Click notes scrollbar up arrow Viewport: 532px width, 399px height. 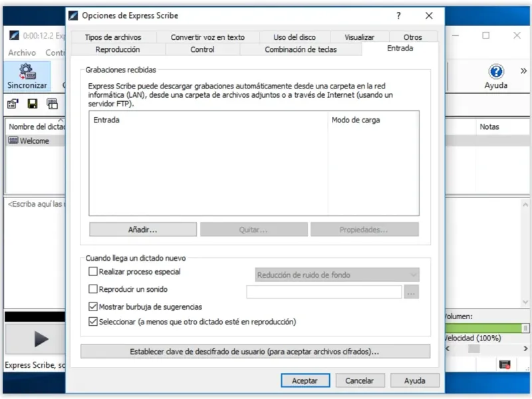click(525, 205)
